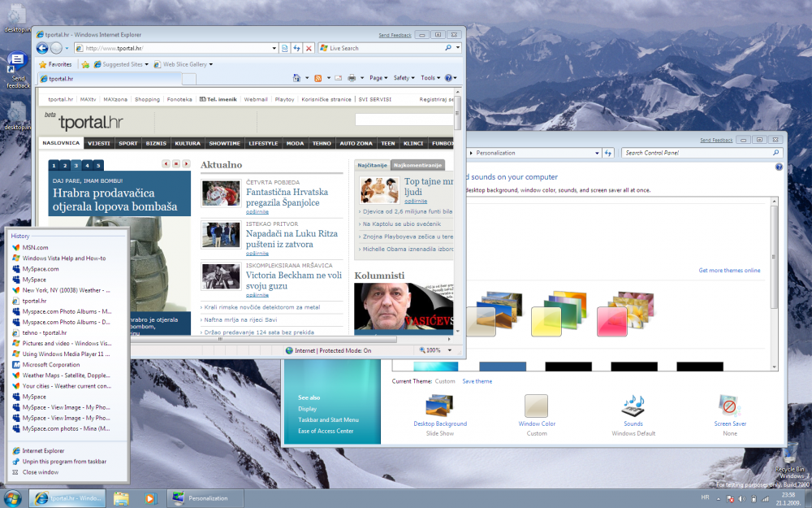Click 'Get more themes online' link
The image size is (812, 508).
(x=729, y=270)
